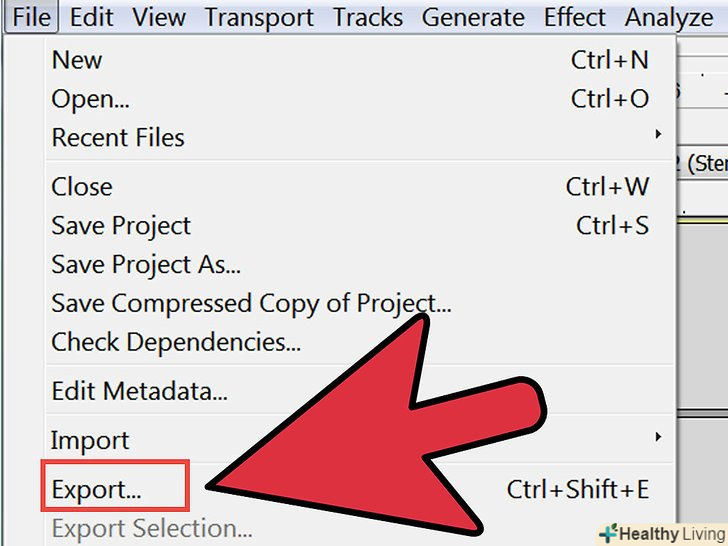Expand the Import submenu
Image resolution: width=728 pixels, height=546 pixels.
(x=90, y=440)
